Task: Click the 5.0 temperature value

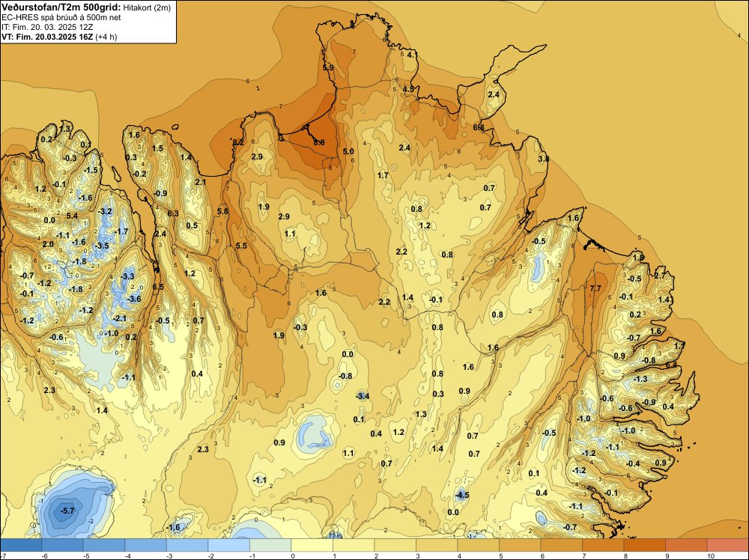Action: tap(349, 151)
